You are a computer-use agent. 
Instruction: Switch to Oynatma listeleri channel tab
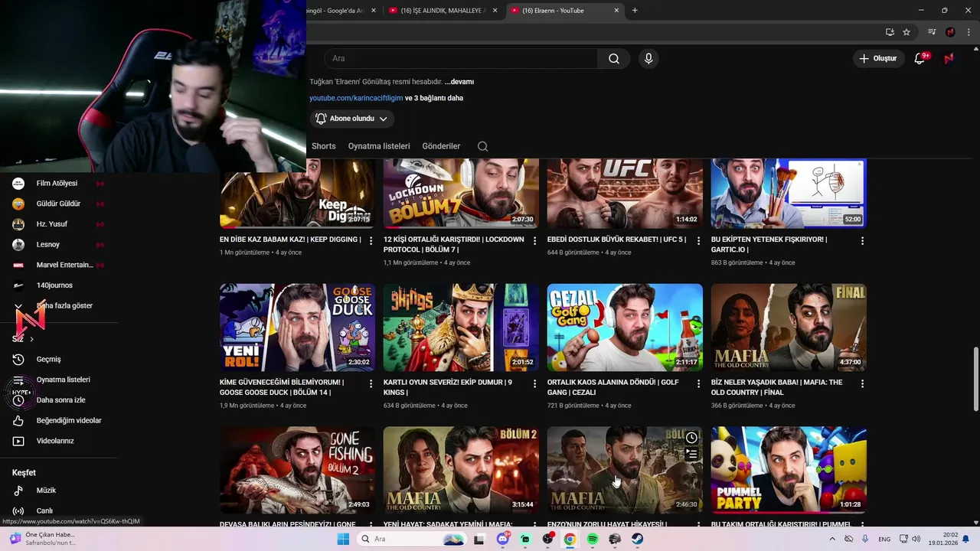pos(379,146)
